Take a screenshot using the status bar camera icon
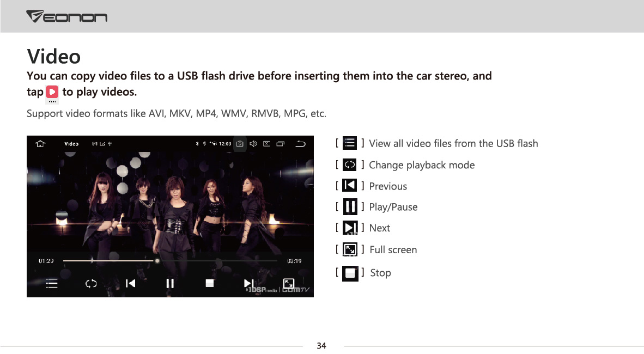 (240, 144)
